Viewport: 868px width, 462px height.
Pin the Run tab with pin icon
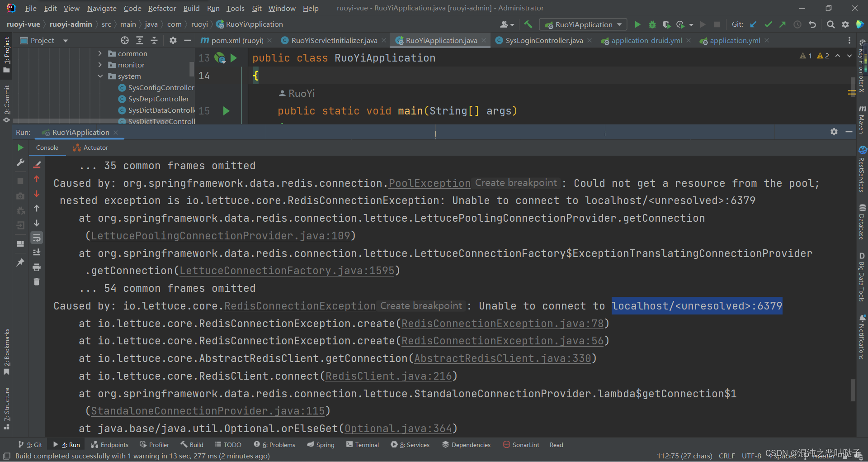[20, 262]
